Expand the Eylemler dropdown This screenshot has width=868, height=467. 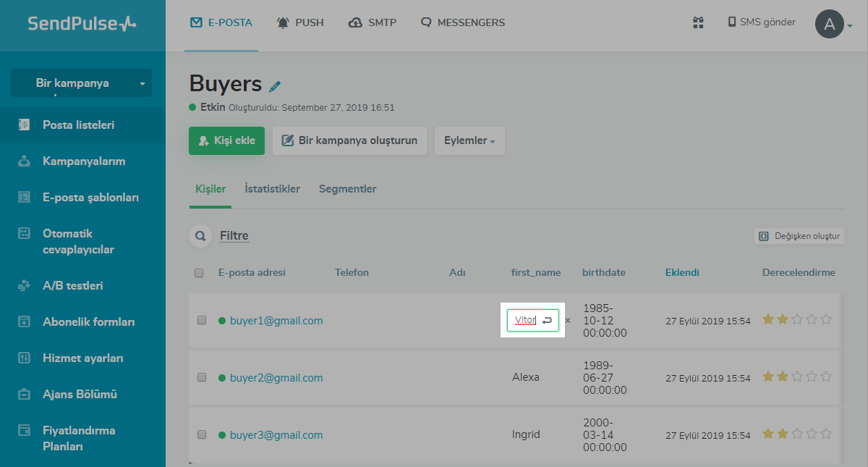[469, 140]
